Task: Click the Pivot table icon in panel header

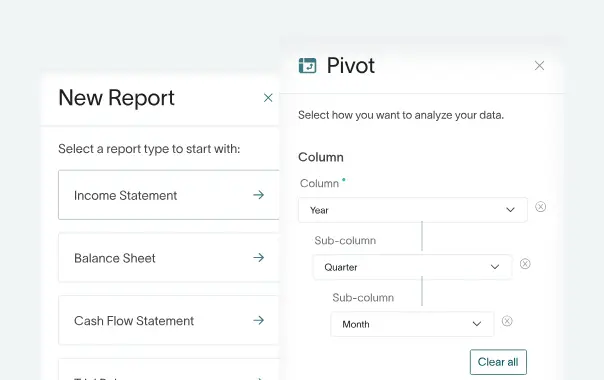Action: (x=307, y=66)
